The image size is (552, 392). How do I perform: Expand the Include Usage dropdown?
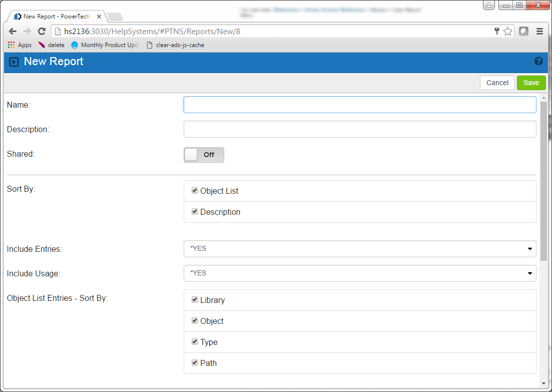[359, 273]
